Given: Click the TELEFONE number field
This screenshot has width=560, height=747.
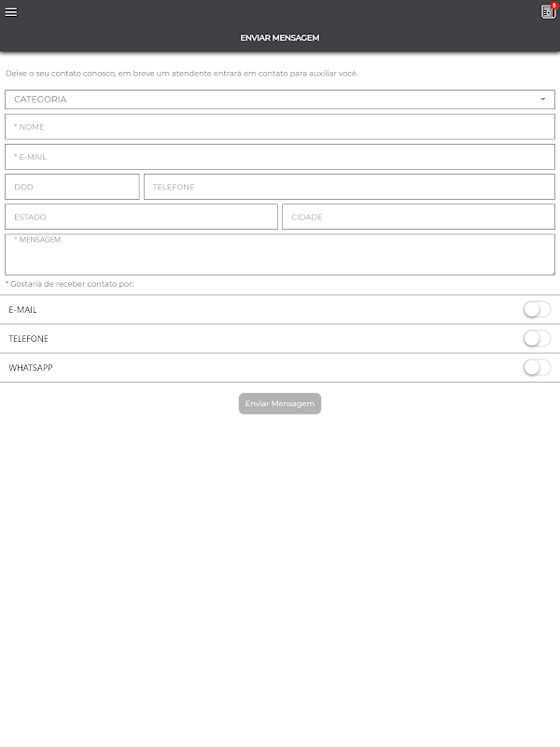Looking at the screenshot, I should coord(349,187).
